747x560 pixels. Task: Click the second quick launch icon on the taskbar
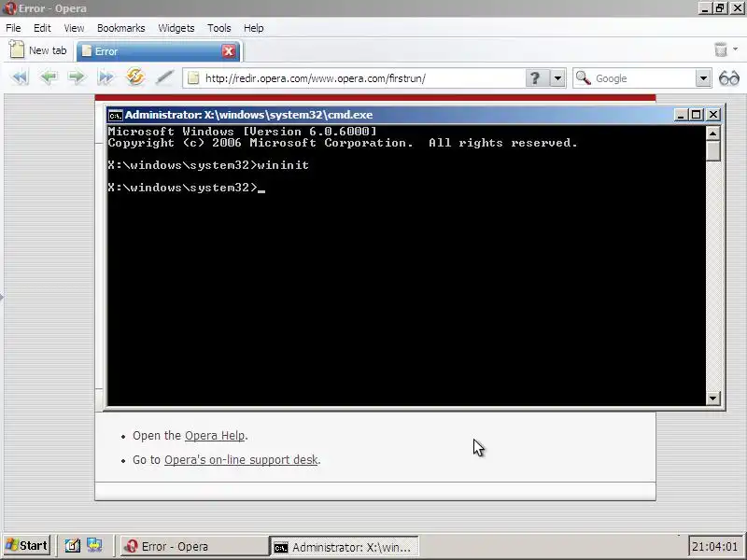pyautogui.click(x=94, y=545)
